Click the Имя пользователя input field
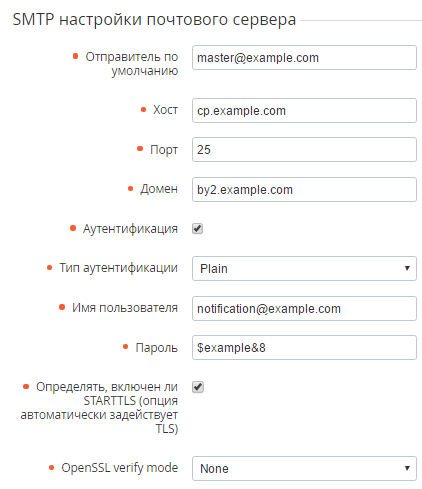The width and height of the screenshot is (422, 489). point(304,309)
